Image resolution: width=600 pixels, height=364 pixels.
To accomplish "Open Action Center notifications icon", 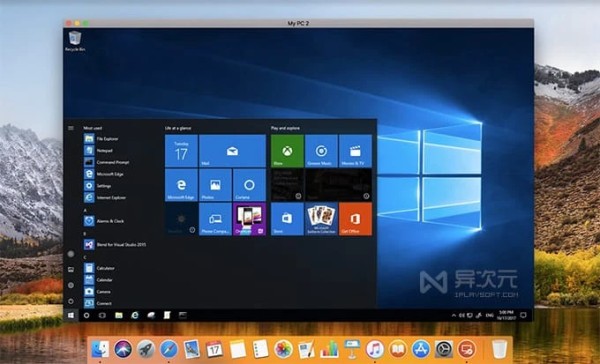I will pos(523,315).
